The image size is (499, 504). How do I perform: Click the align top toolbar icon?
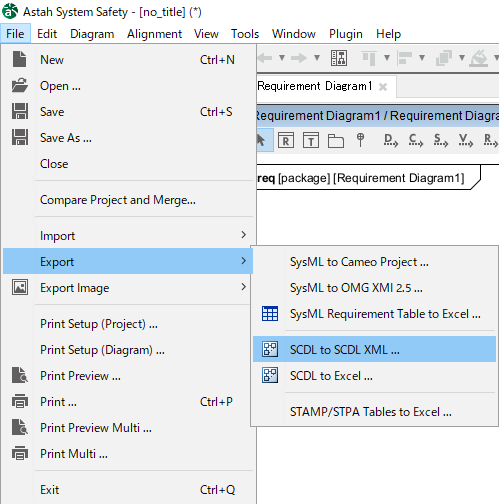point(369,58)
